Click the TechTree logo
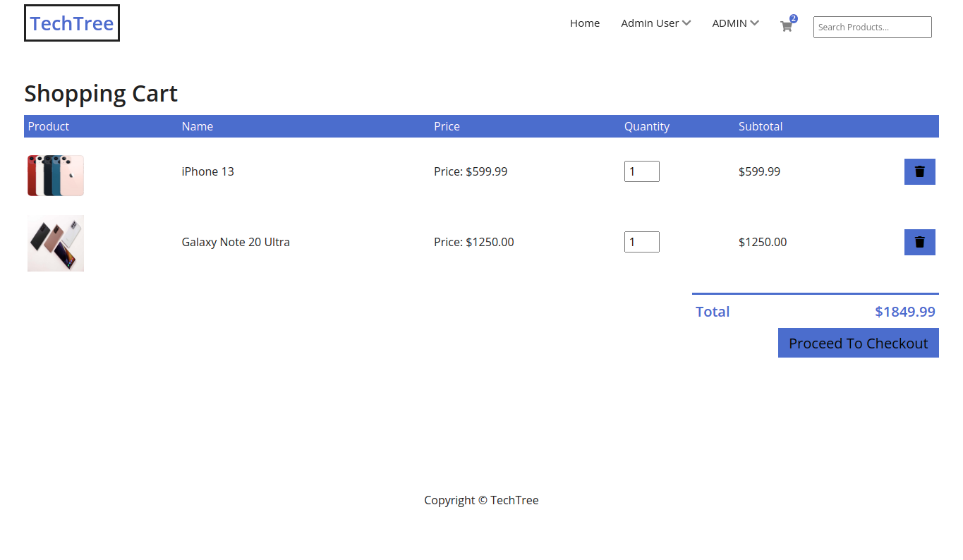This screenshot has height=560, width=963. point(72,23)
